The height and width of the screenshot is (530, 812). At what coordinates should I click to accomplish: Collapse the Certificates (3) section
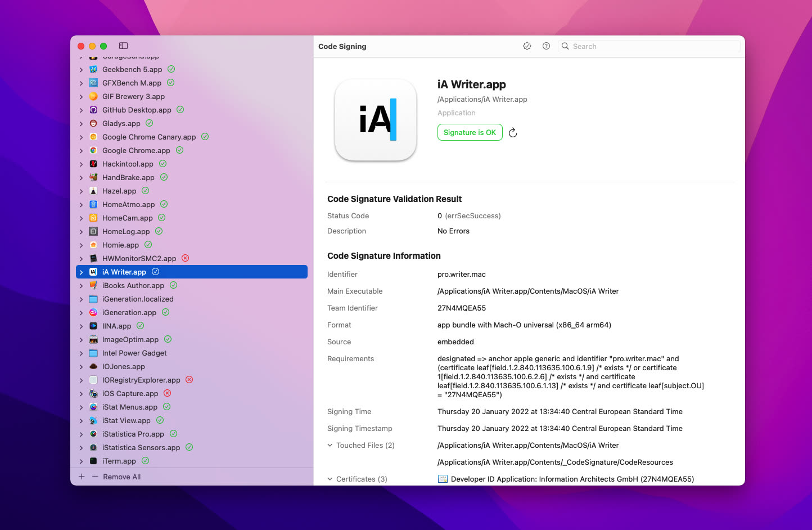click(x=330, y=479)
